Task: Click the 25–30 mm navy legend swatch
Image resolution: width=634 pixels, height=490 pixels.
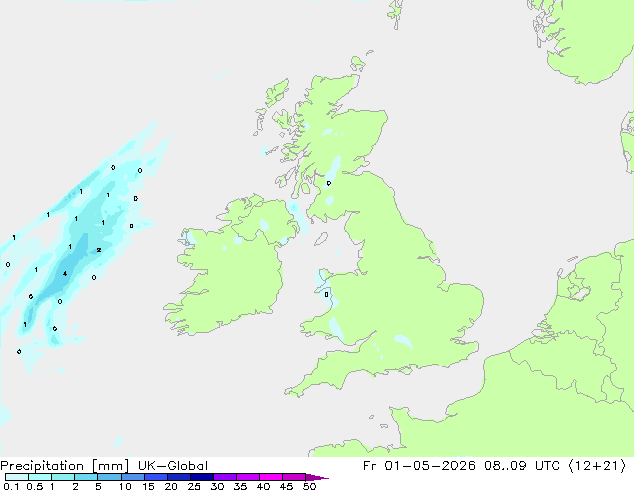Action: click(201, 477)
